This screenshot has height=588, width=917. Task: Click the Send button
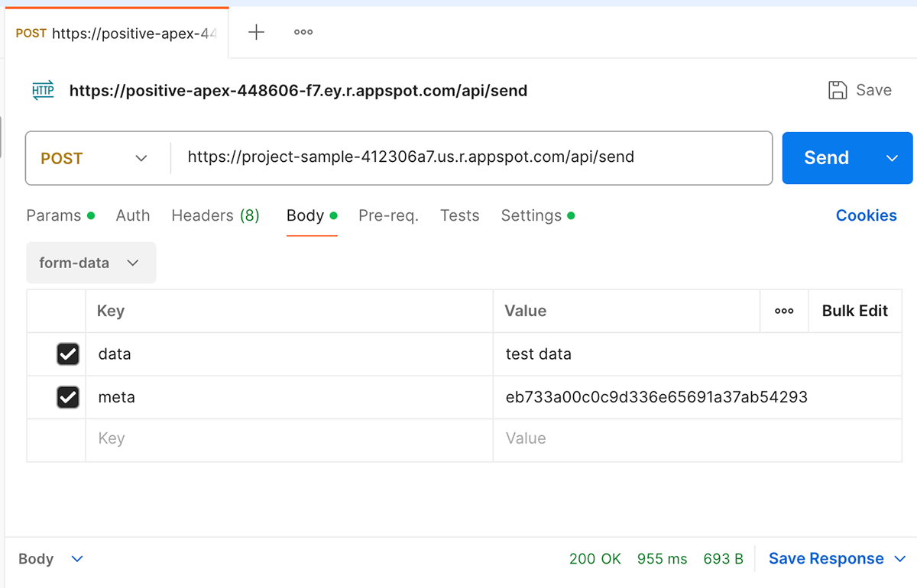click(827, 158)
